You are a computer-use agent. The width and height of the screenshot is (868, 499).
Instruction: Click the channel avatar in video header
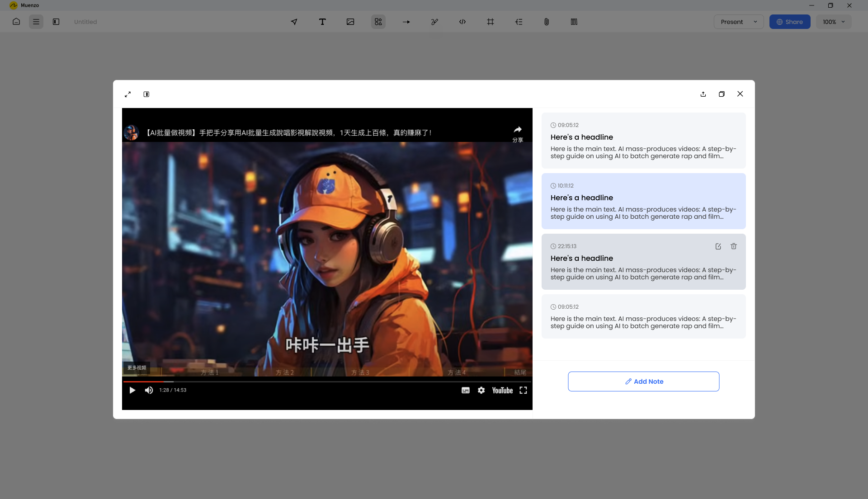[x=132, y=132]
